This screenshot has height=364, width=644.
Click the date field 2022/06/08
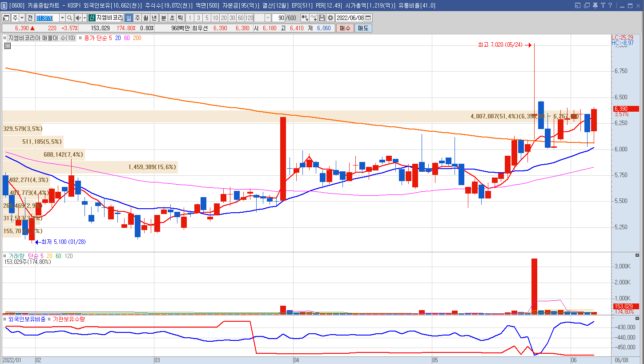[x=350, y=18]
